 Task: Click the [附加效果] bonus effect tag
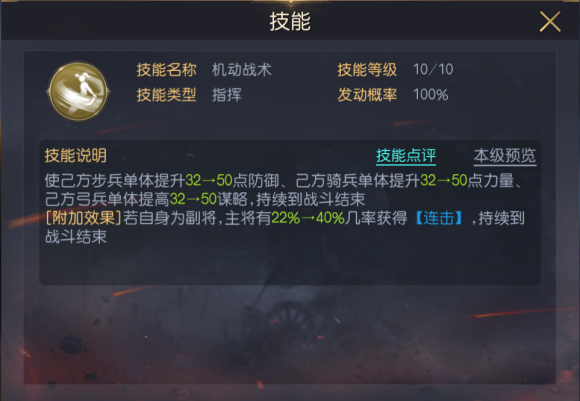click(x=84, y=218)
